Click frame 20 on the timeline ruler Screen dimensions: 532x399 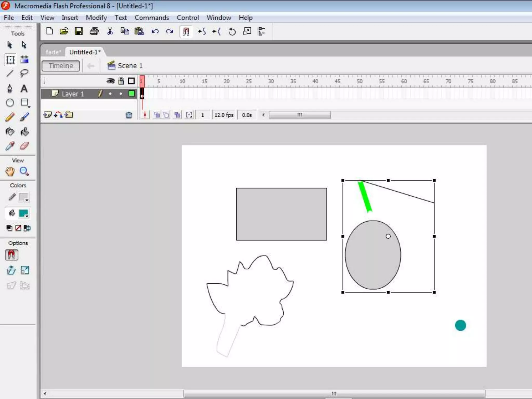tap(226, 81)
